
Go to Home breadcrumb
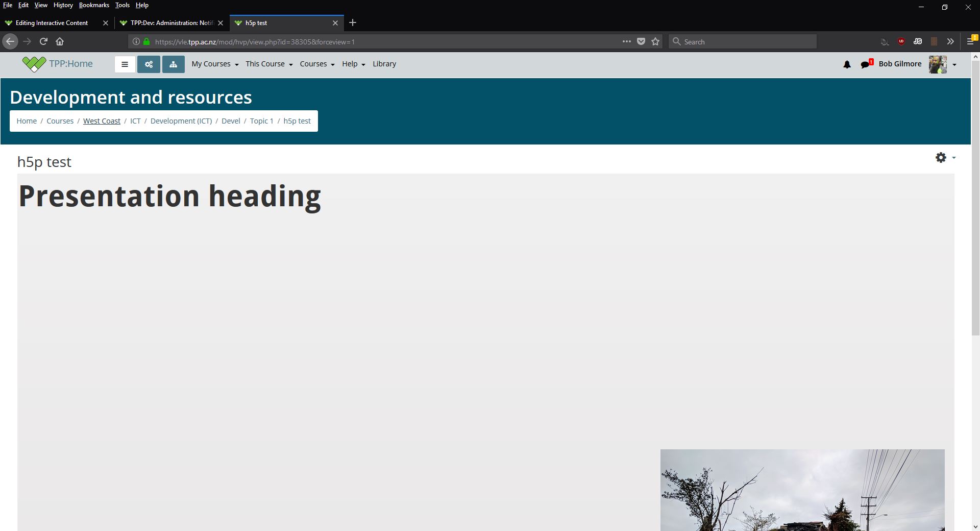coord(27,121)
